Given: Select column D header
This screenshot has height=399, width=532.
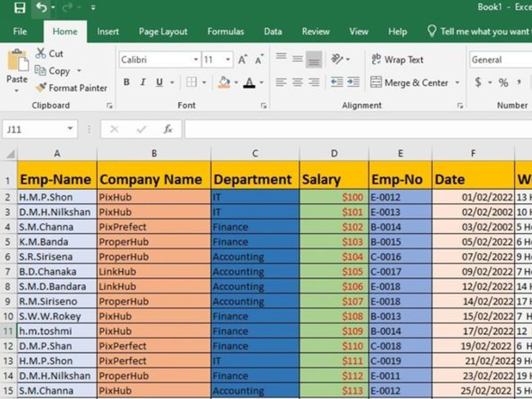Looking at the screenshot, I should pos(334,154).
